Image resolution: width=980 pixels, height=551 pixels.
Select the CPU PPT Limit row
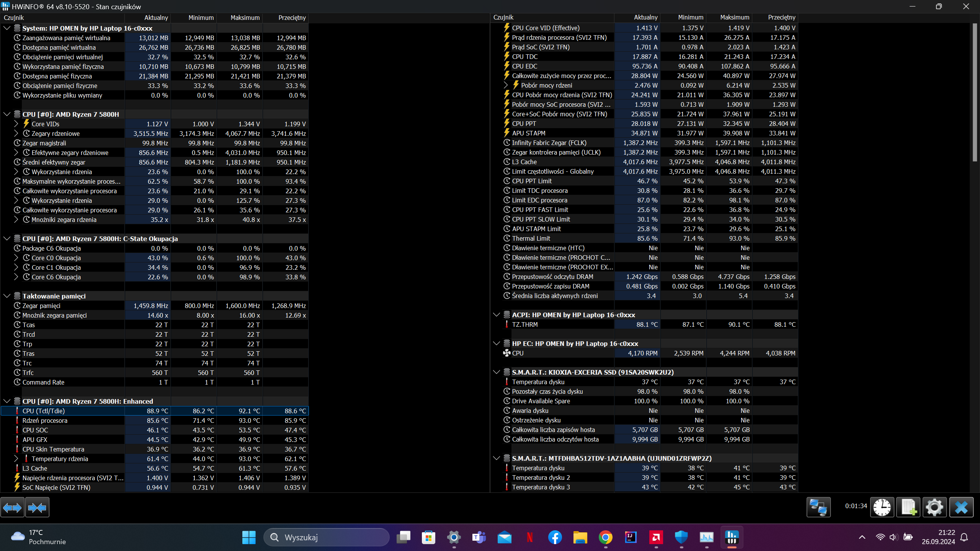click(x=644, y=181)
